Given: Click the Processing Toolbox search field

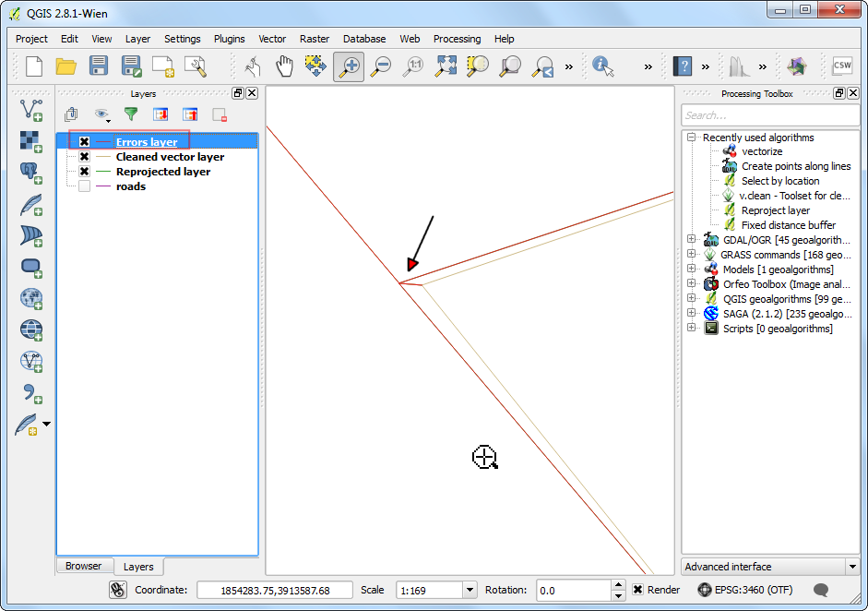Looking at the screenshot, I should click(x=769, y=115).
